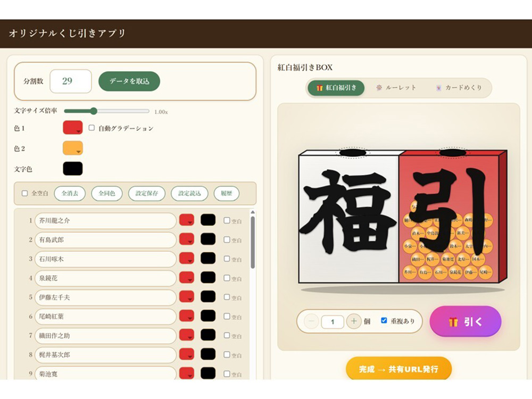Open red color dropdown for 菊池寛
This screenshot has width=532, height=399.
tap(187, 373)
